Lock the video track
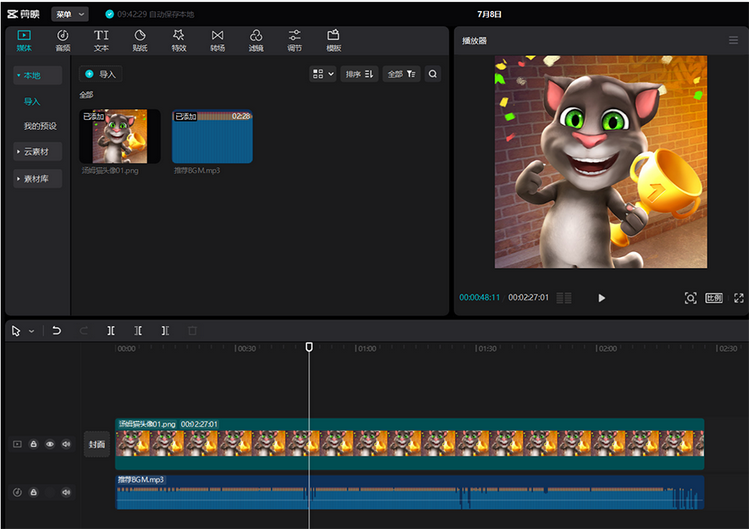Image resolution: width=749 pixels, height=529 pixels. point(33,444)
